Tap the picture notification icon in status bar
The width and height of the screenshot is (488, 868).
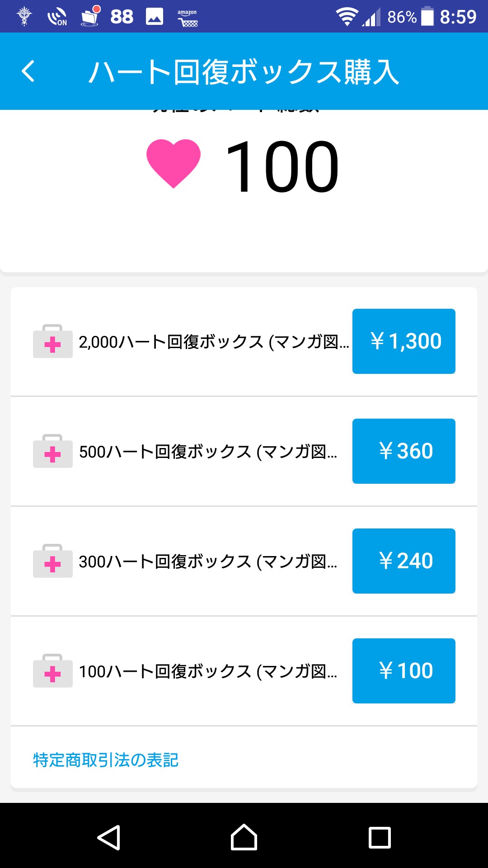[155, 17]
